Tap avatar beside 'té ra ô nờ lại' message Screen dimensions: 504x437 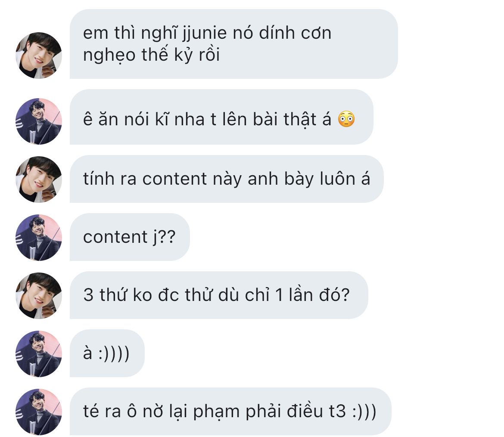tap(39, 412)
